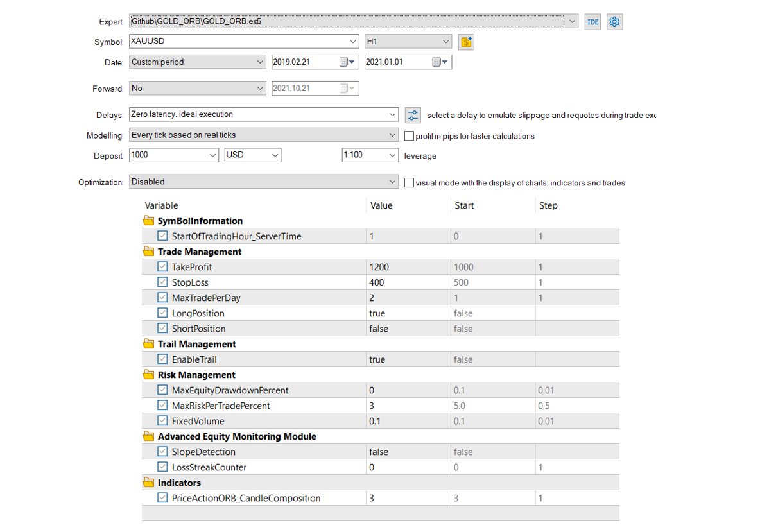
Task: Edit the StopLoss value 400
Action: pos(407,282)
